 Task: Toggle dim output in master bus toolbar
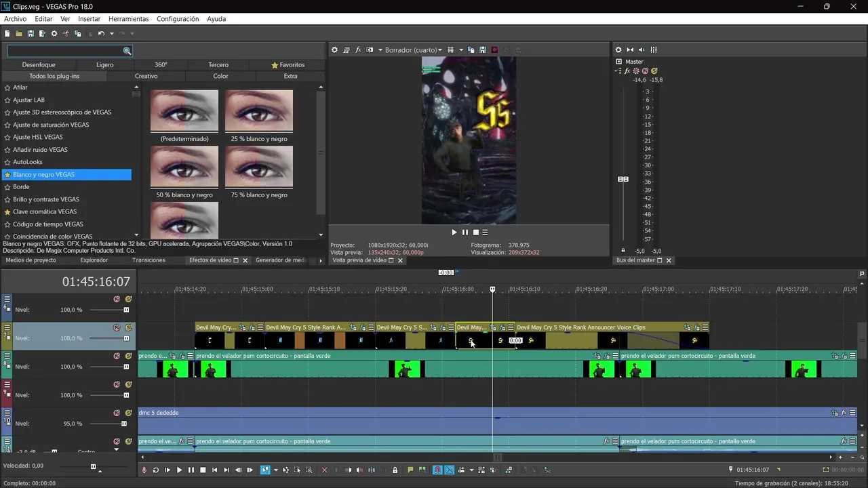point(642,49)
